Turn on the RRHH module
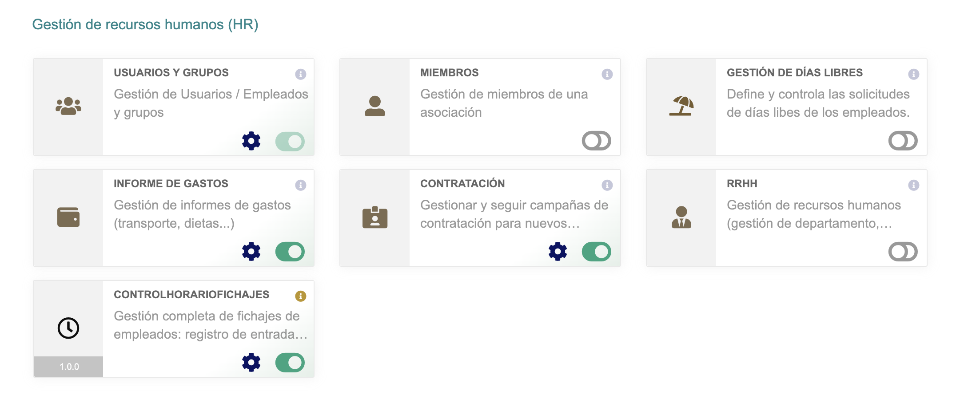This screenshot has width=980, height=403. (x=903, y=252)
